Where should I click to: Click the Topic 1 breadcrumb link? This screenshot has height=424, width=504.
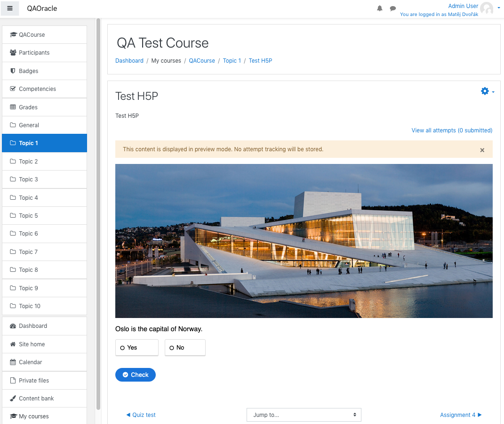232,60
